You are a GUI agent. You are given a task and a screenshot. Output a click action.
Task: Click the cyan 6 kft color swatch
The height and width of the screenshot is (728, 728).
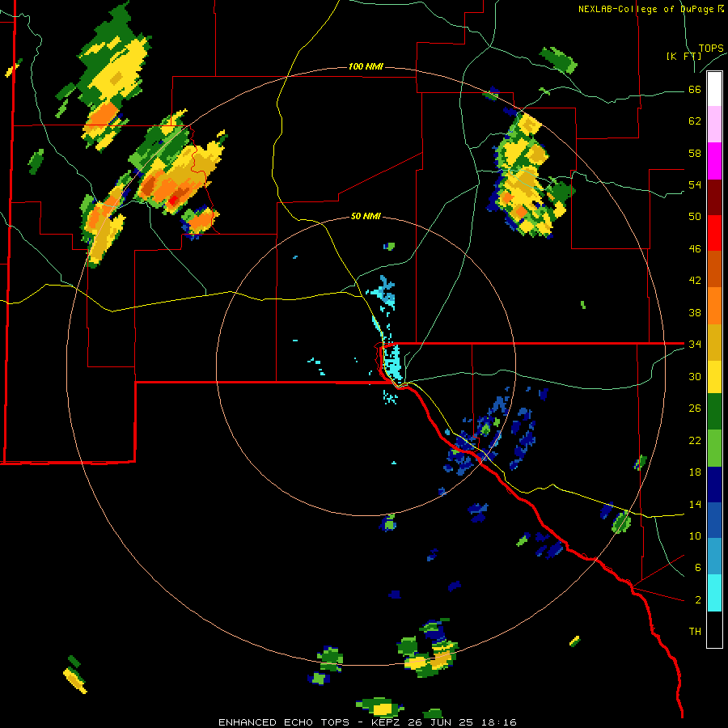[714, 593]
